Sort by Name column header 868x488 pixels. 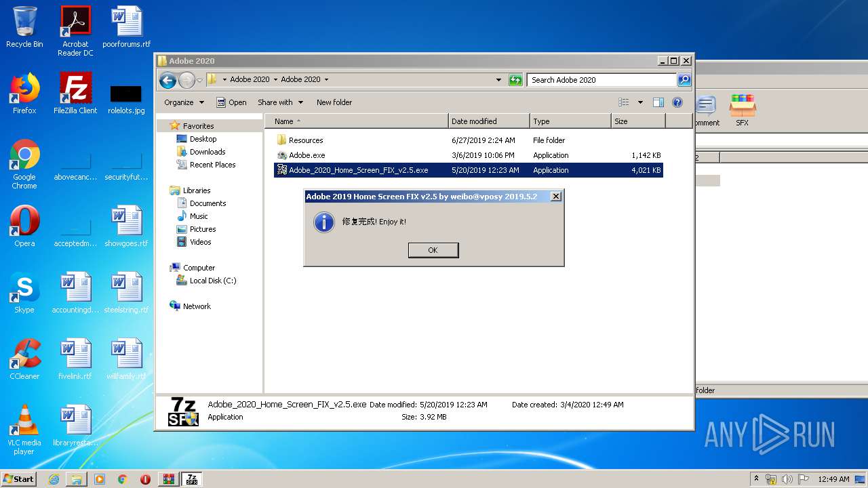[x=356, y=121]
